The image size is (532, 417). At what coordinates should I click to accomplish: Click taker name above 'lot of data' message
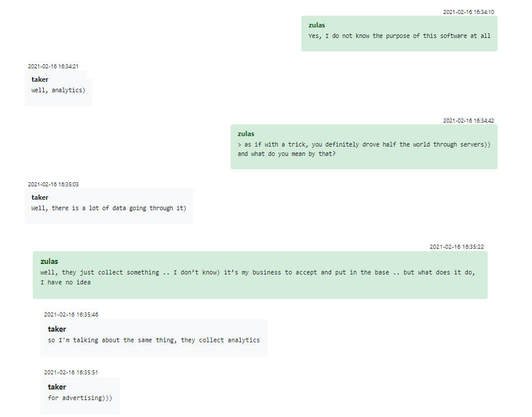pyautogui.click(x=40, y=197)
